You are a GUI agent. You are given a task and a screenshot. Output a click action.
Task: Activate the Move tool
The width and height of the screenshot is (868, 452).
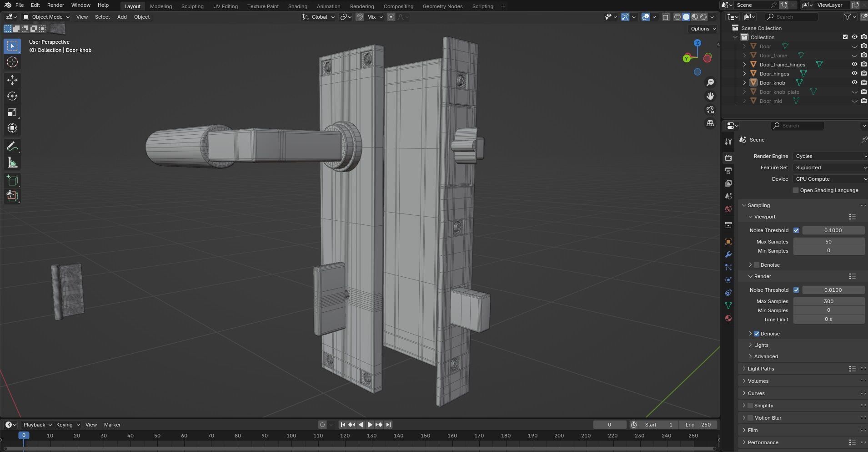point(12,80)
